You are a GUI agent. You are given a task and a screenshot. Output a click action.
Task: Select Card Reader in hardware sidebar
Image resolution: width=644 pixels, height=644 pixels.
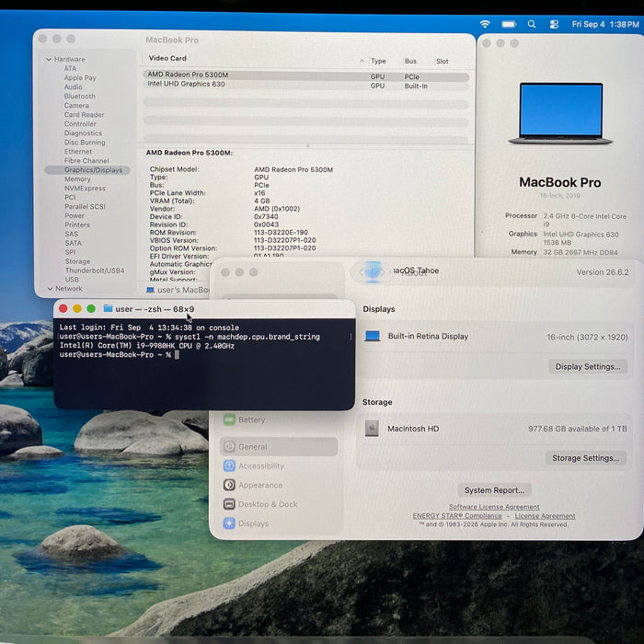(x=84, y=115)
